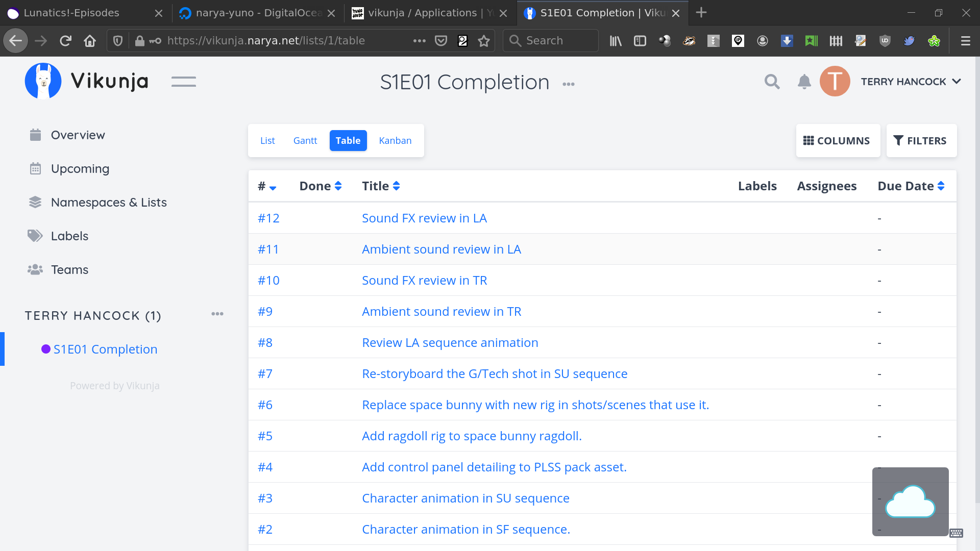This screenshot has width=980, height=551.
Task: Toggle the hamburger sidebar menu
Action: [184, 82]
